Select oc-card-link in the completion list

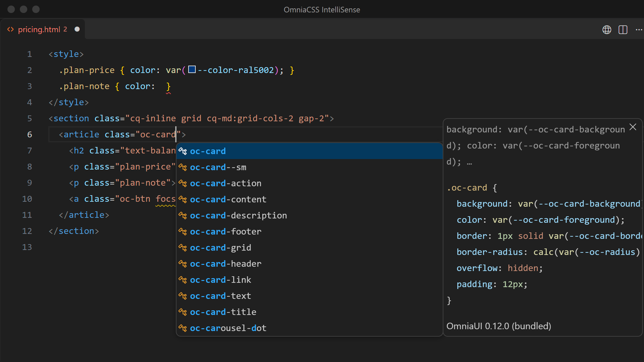pyautogui.click(x=309, y=280)
